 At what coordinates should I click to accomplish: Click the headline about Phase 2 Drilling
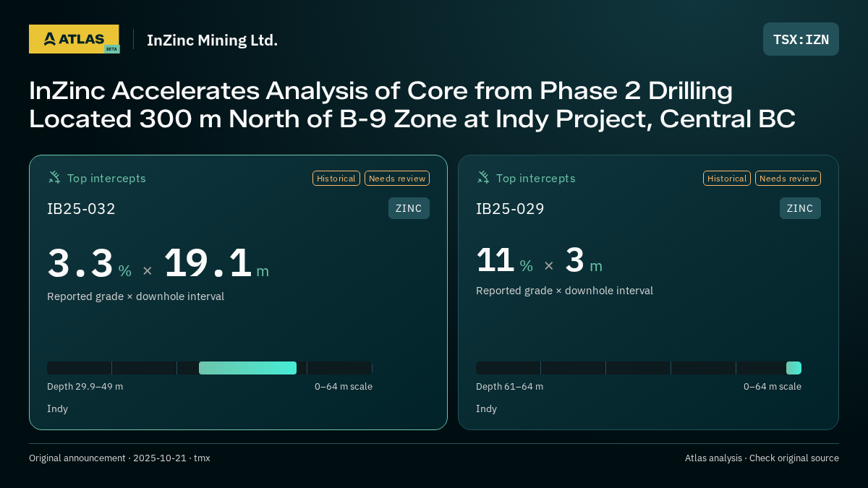(x=412, y=105)
